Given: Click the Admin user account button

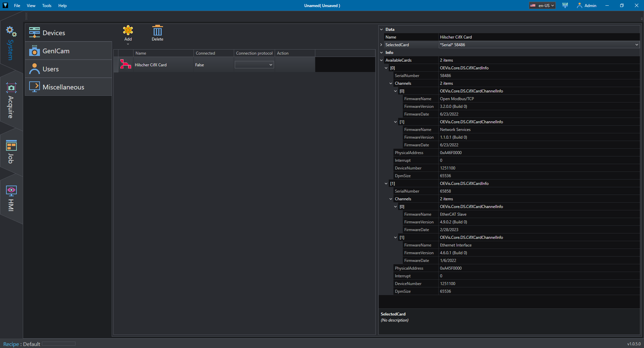Looking at the screenshot, I should click(x=586, y=6).
